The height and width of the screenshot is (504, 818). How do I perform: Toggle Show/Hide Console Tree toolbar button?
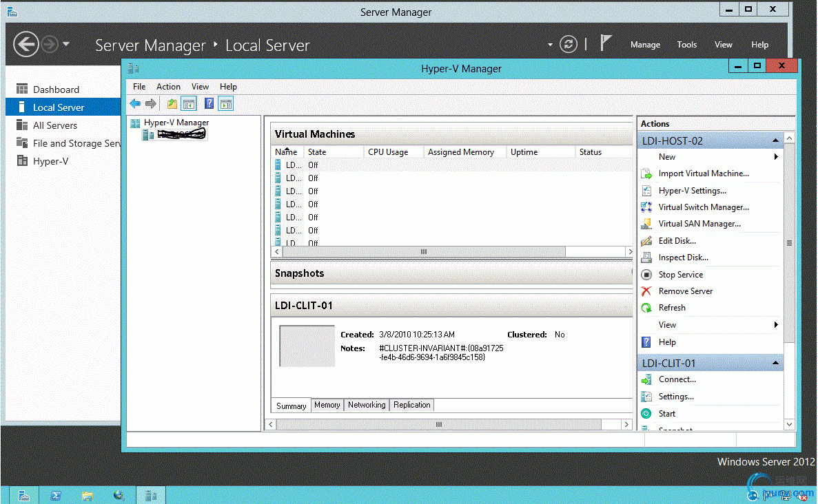click(x=189, y=104)
